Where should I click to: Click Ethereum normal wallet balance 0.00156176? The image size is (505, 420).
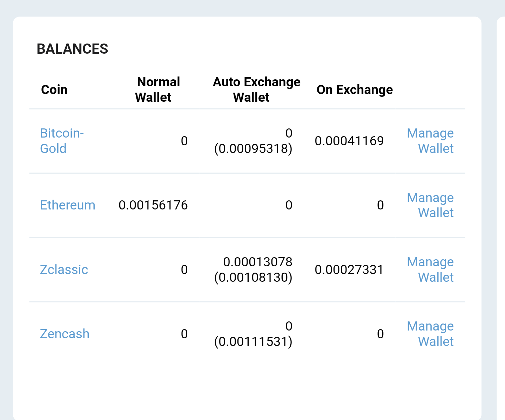coord(153,205)
